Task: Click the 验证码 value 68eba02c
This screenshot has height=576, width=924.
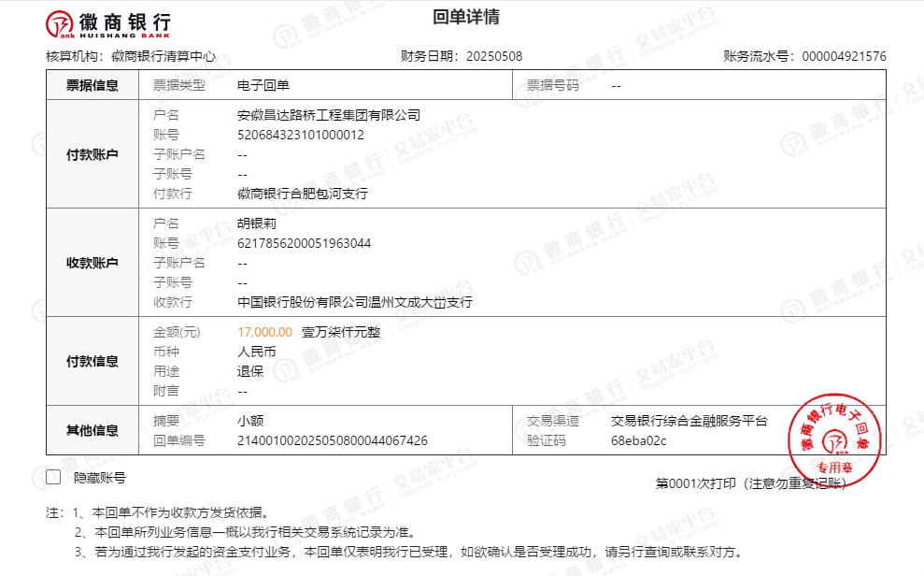Action: (x=638, y=440)
